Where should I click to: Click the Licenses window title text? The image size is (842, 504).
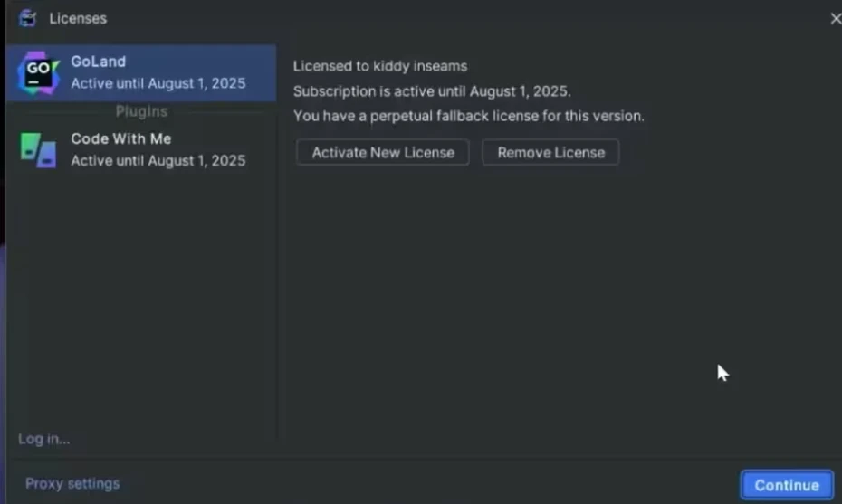[77, 18]
